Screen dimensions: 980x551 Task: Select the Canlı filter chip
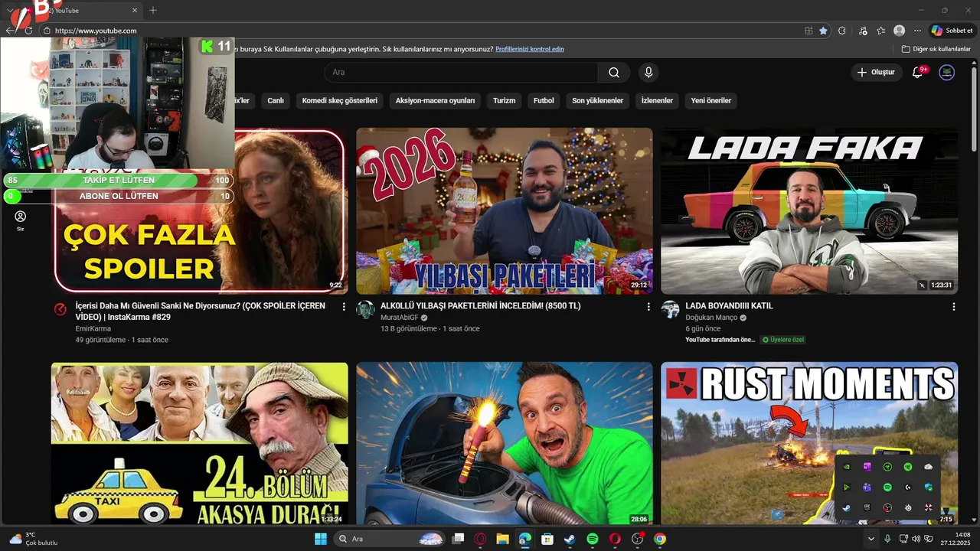point(276,100)
